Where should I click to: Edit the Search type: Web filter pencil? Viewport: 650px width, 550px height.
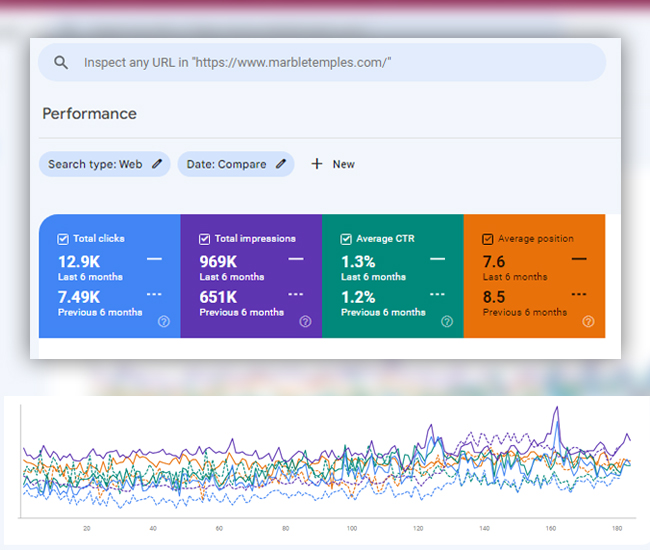(x=157, y=164)
